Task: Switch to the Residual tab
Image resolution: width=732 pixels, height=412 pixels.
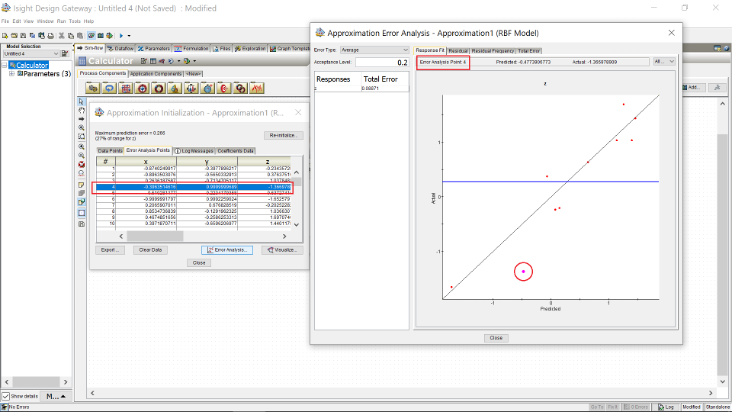Action: click(x=459, y=49)
